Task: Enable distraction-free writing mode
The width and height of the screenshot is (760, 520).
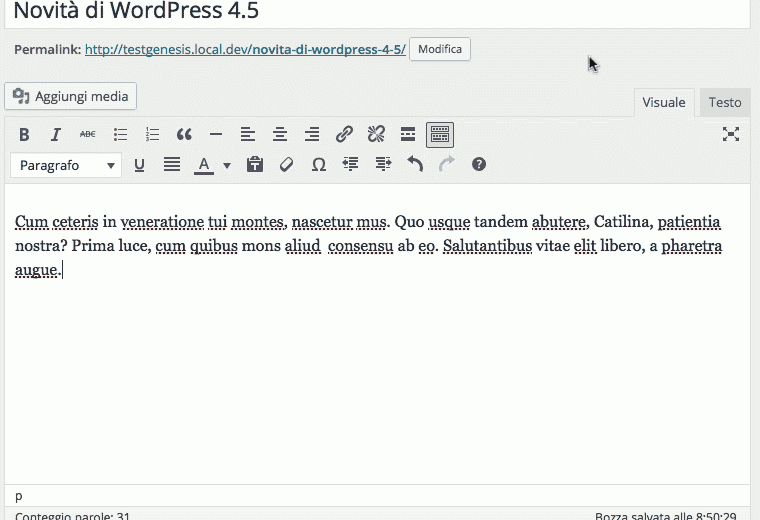Action: [731, 134]
